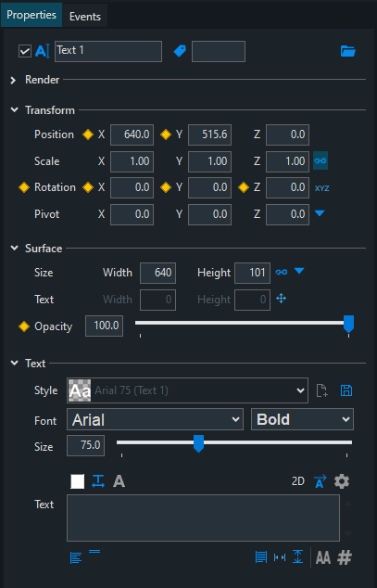The height and width of the screenshot is (588, 377).
Task: Click the hash number symbol icon
Action: tap(345, 558)
